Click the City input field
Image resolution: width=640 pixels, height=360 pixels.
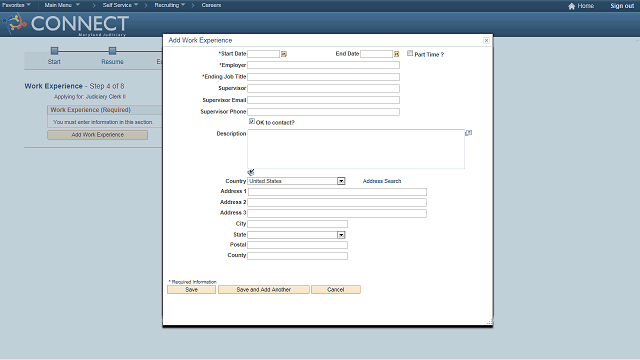(x=298, y=224)
